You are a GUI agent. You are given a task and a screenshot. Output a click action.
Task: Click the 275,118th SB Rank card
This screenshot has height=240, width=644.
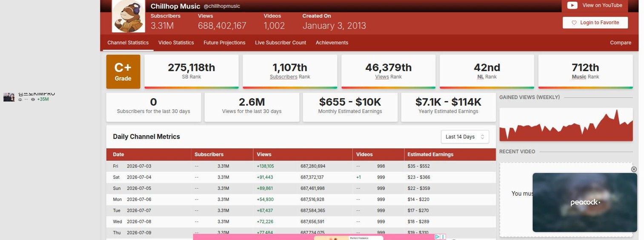coord(192,71)
